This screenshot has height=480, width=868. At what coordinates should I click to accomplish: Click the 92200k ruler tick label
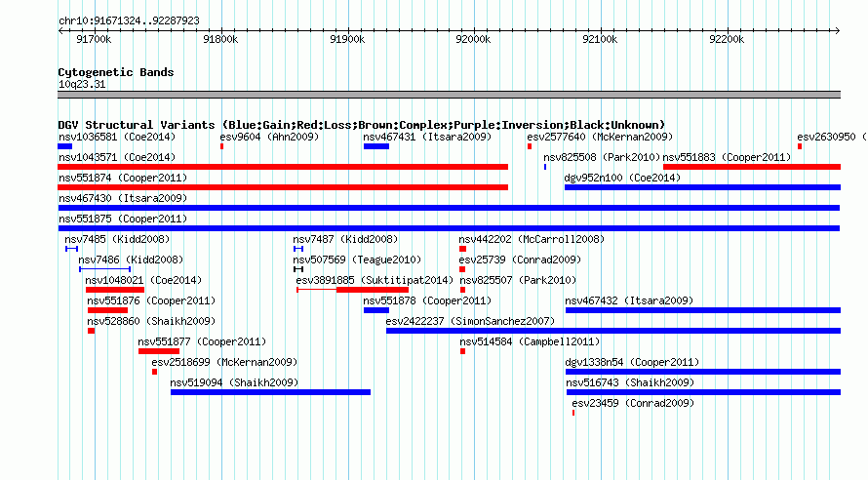(727, 39)
